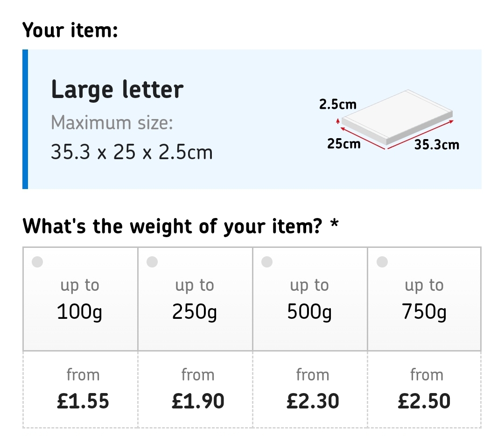
Task: Pick the "up to 500g" weight label
Action: [x=309, y=300]
